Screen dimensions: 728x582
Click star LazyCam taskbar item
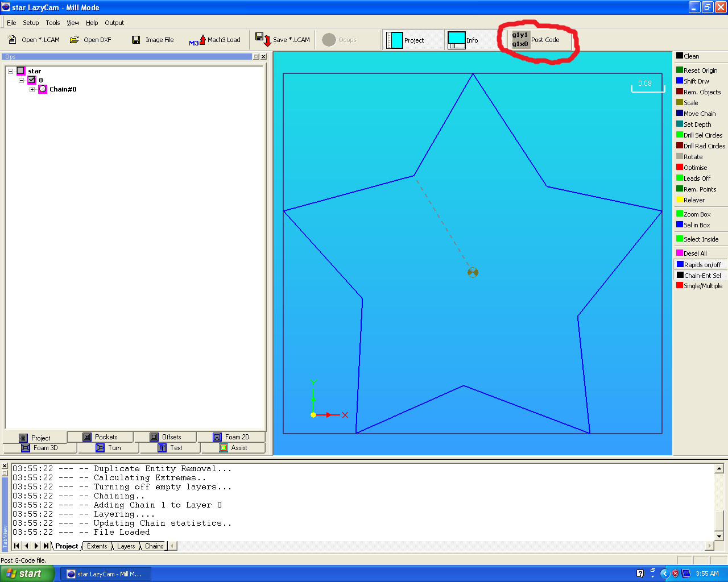pyautogui.click(x=106, y=574)
